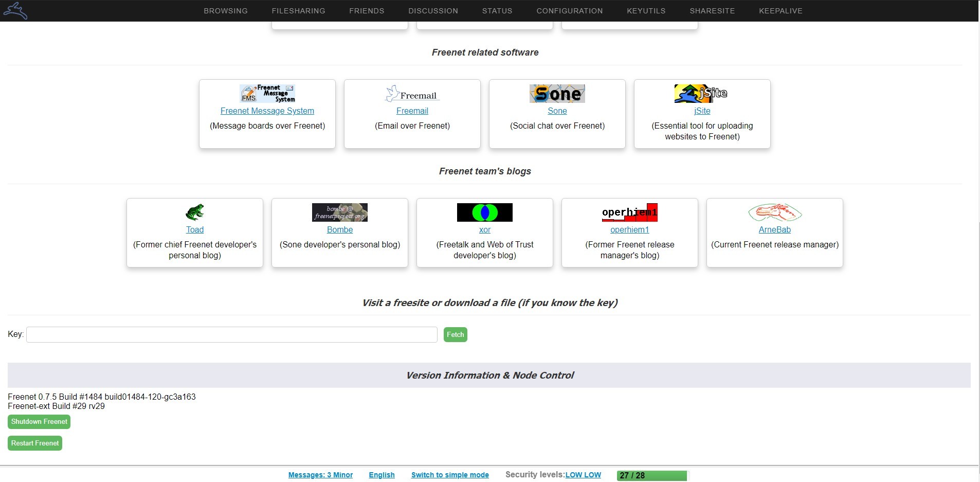The height and width of the screenshot is (482, 980).
Task: Click the "Freenet team's blogs" heading
Action: 485,171
